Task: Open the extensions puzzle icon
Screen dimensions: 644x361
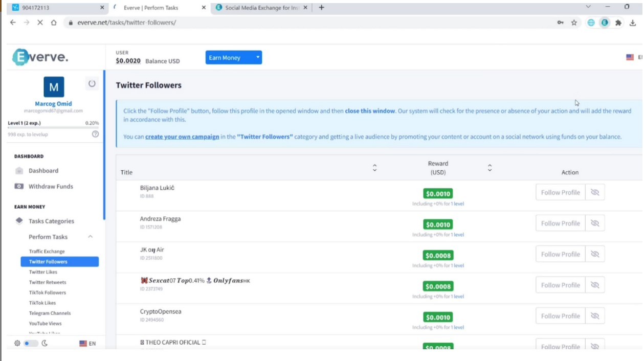Action: point(618,22)
